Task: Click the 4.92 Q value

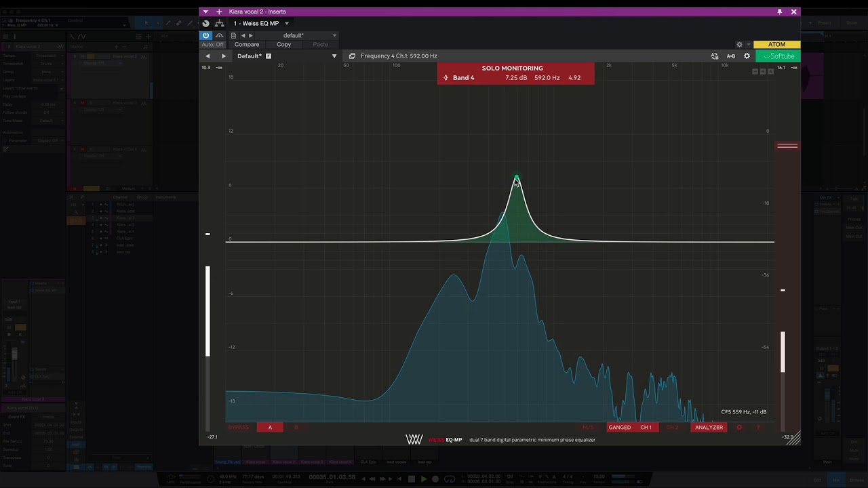Action: click(x=574, y=78)
